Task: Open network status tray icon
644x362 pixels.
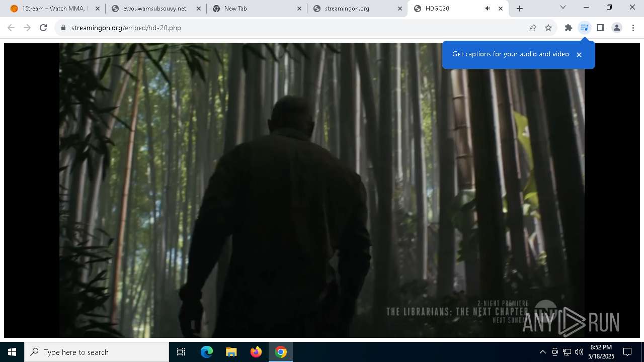Action: tap(567, 352)
